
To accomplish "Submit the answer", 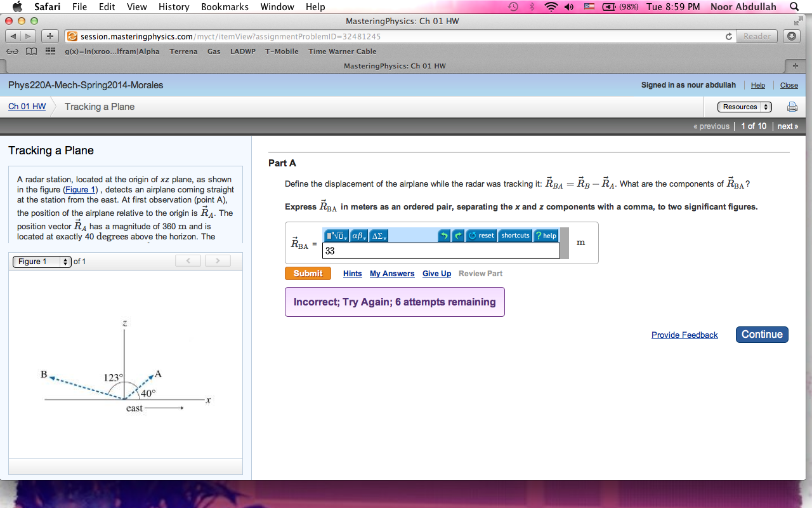I will (308, 274).
